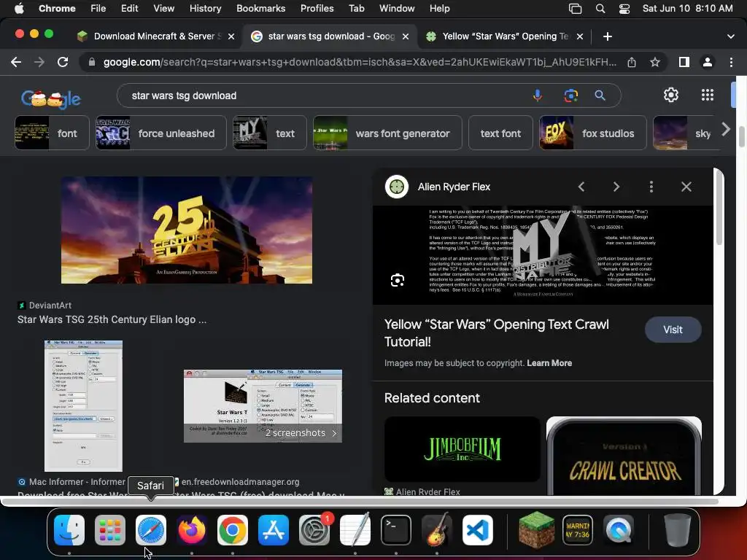Show the previous image in preview panel
The width and height of the screenshot is (747, 560).
[581, 187]
